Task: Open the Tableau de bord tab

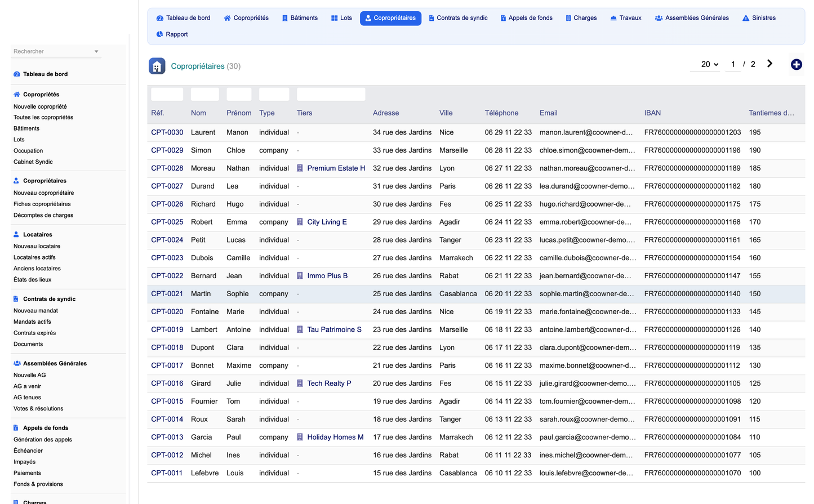Action: click(x=183, y=18)
